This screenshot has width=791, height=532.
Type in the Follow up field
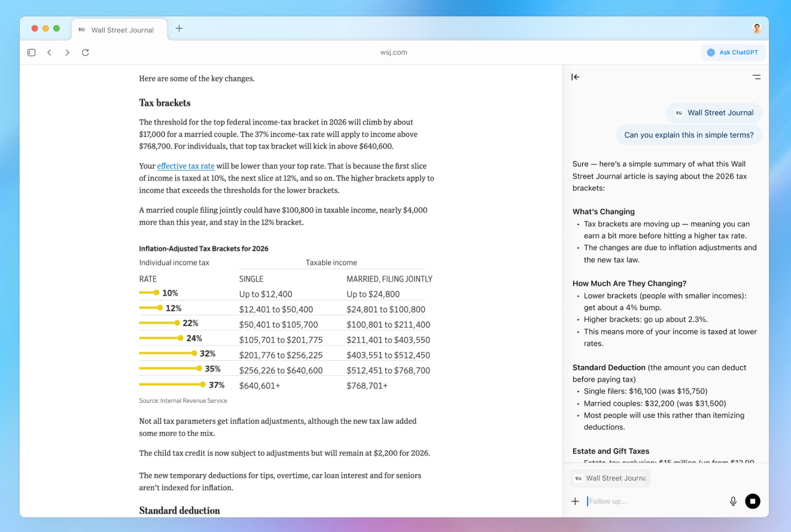[652, 501]
